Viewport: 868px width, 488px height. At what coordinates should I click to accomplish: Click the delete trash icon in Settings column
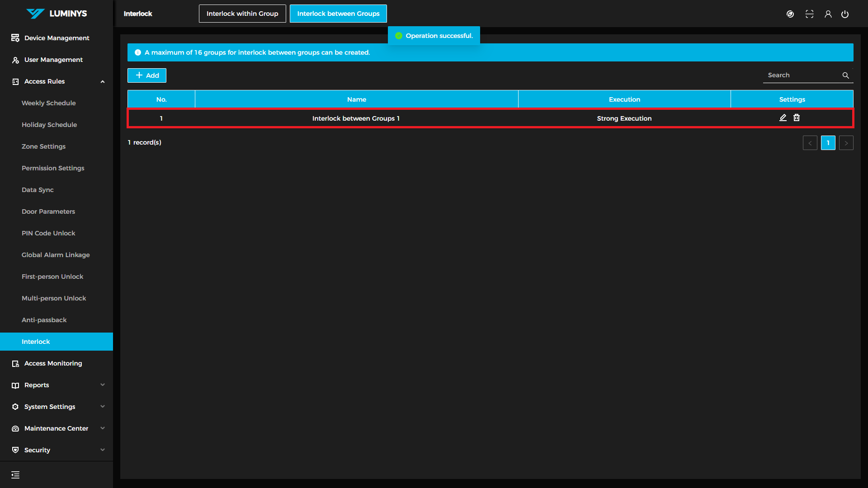(797, 118)
